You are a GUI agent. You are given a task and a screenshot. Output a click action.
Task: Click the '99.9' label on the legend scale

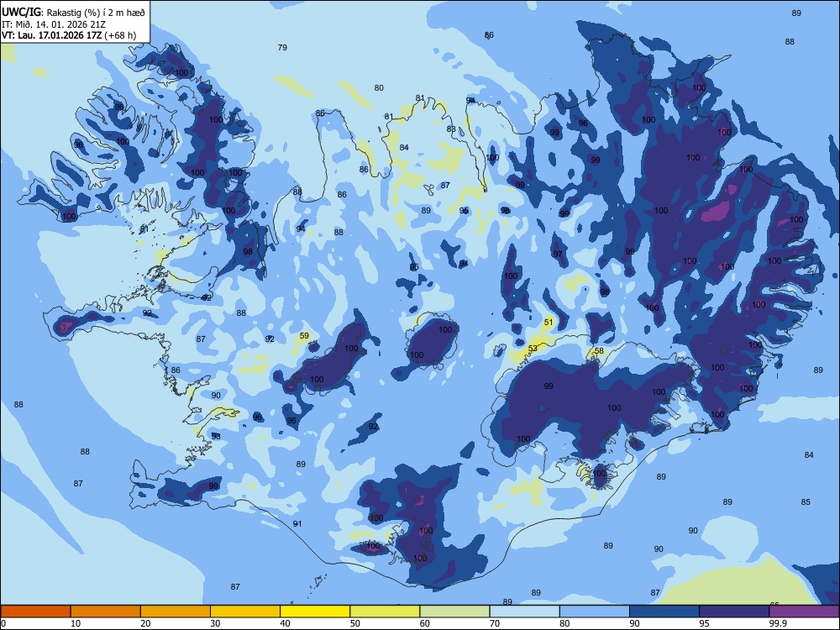point(777,623)
